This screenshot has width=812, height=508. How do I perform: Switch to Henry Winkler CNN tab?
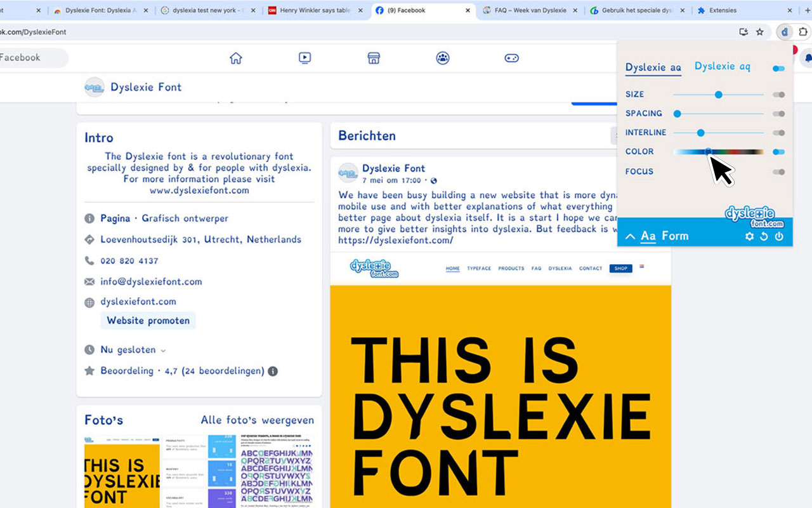tap(316, 10)
